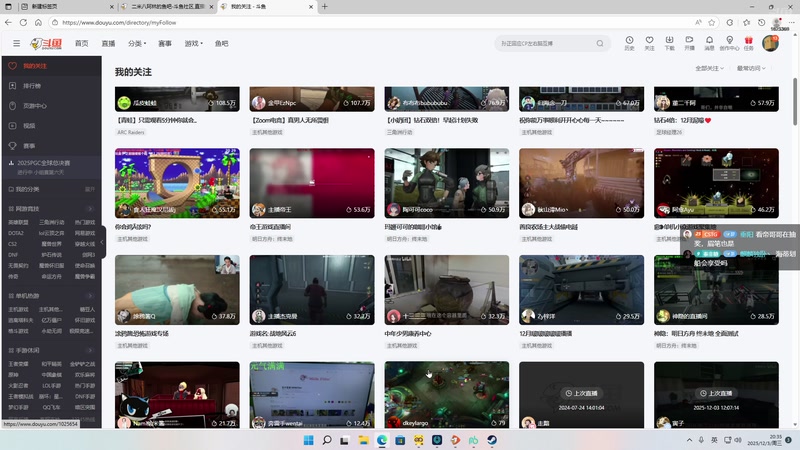Open 视频 in the sidebar

point(52,126)
